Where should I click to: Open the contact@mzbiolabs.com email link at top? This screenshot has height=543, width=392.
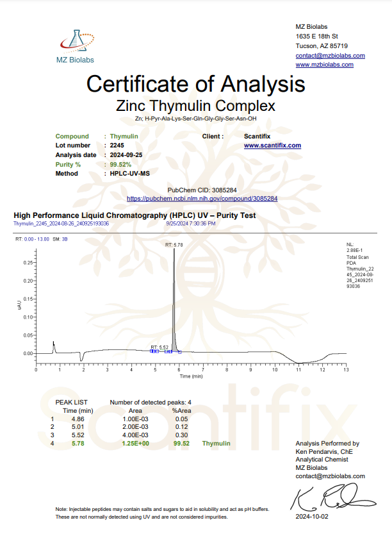(330, 56)
